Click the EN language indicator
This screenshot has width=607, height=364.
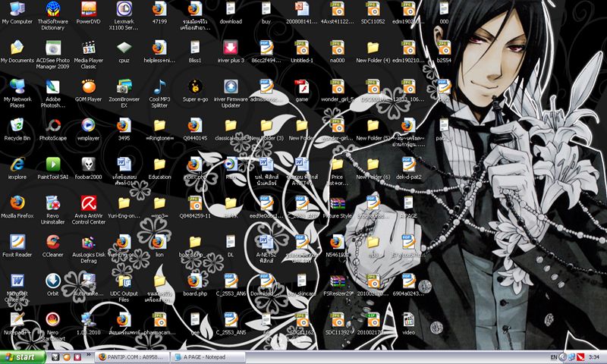(x=554, y=357)
